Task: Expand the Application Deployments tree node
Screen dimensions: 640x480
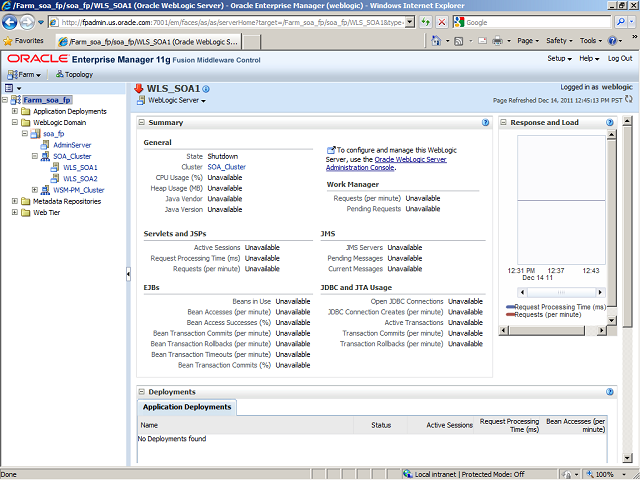Action: pos(15,111)
